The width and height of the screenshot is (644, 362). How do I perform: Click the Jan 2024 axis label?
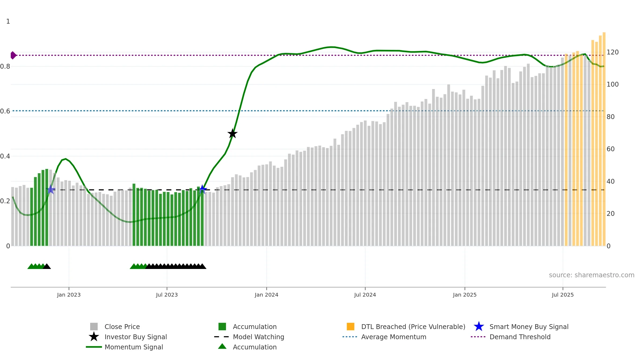pos(266,295)
